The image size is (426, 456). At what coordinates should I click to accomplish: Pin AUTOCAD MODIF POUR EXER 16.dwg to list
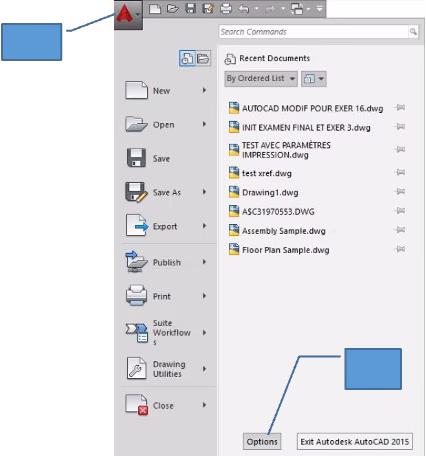tap(400, 108)
